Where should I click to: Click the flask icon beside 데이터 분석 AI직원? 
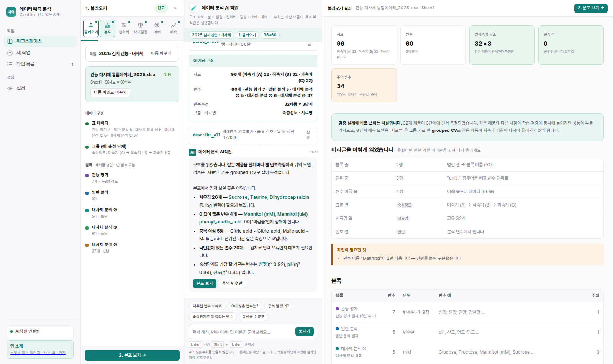[x=194, y=8]
